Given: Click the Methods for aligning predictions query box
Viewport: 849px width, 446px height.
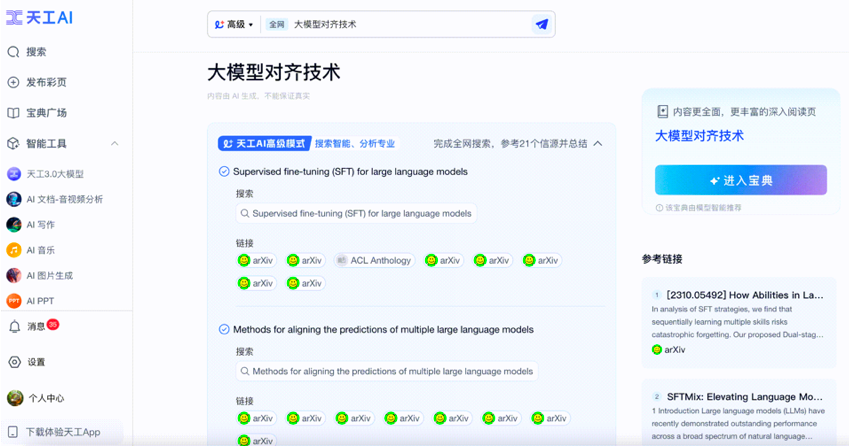Looking at the screenshot, I should click(x=387, y=371).
